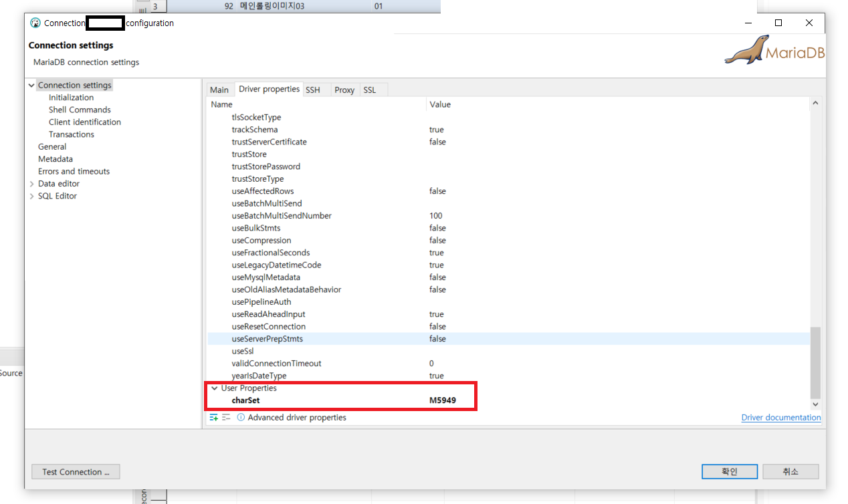Collapse the Connection settings tree node
Image resolution: width=848 pixels, height=504 pixels.
coord(31,85)
